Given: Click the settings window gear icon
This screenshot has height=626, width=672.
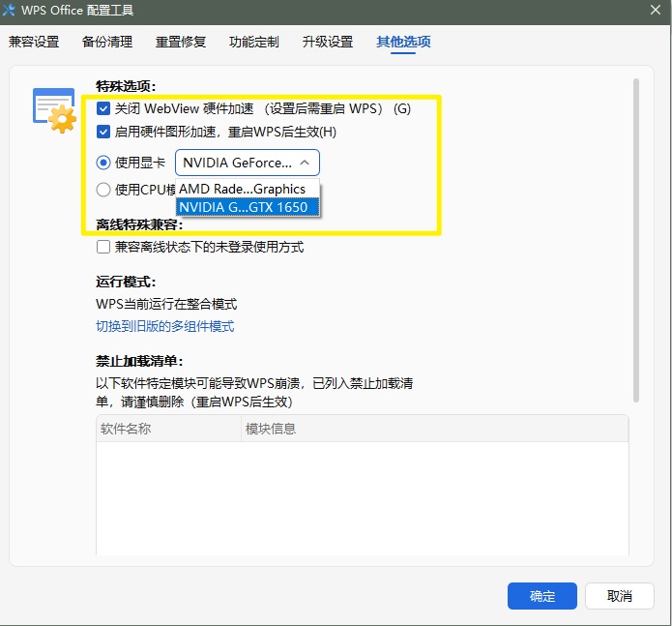Looking at the screenshot, I should coord(54,110).
